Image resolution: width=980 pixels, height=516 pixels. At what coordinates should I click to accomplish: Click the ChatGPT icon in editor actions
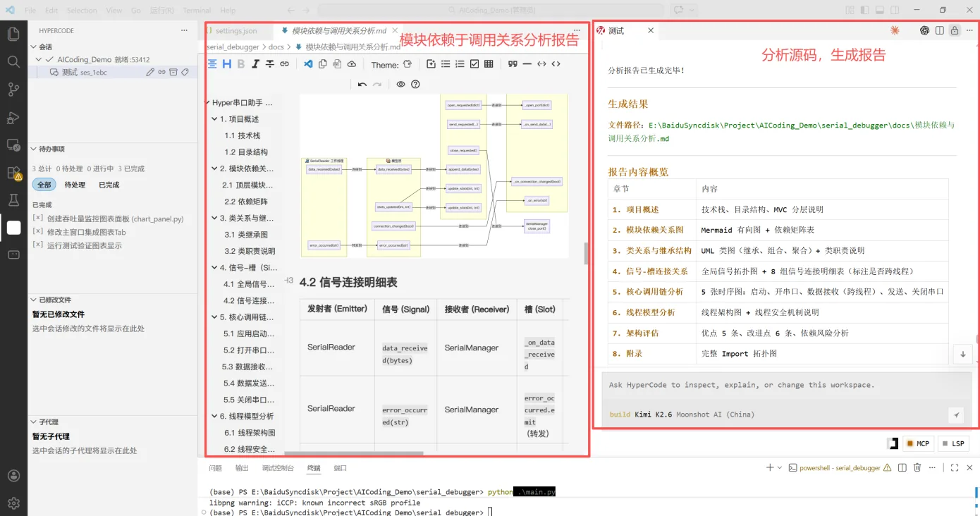(925, 30)
